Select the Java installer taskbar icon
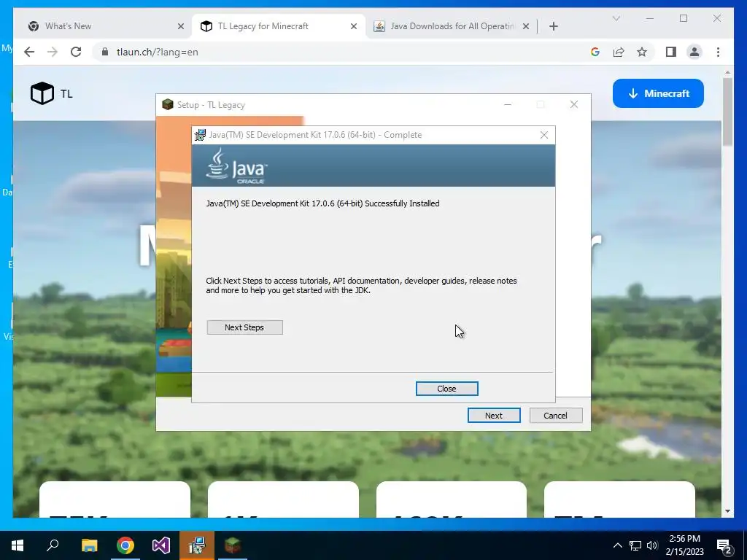The height and width of the screenshot is (560, 747). click(x=197, y=545)
